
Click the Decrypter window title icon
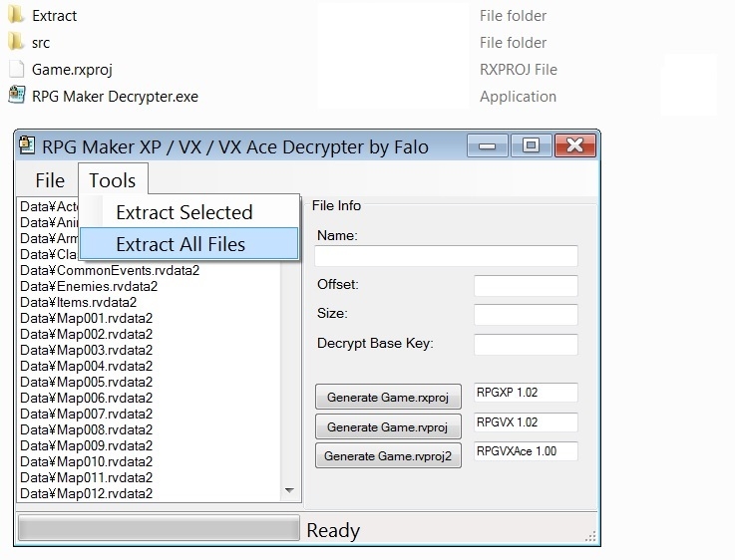click(x=27, y=144)
